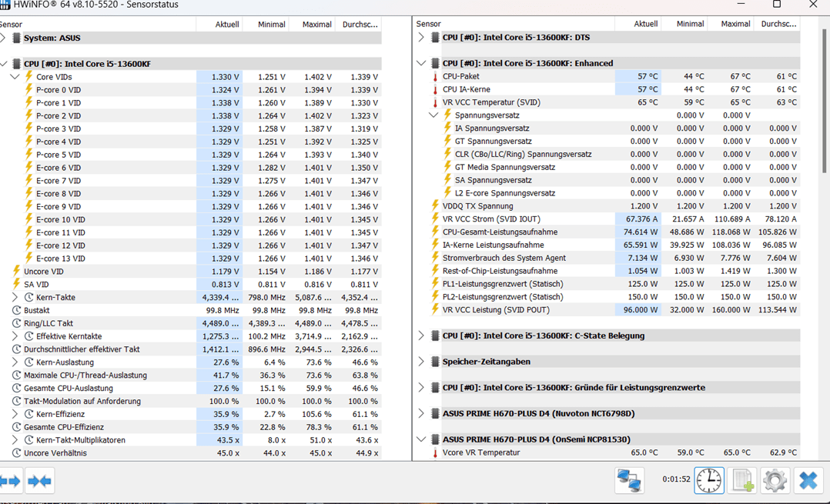830x504 pixels.
Task: Click lightning icon beside P-core 0 VID
Action: click(x=29, y=89)
